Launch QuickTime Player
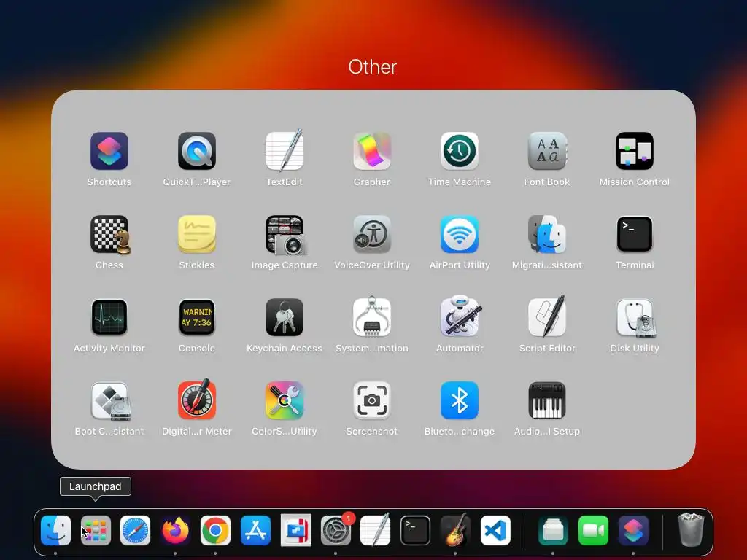This screenshot has height=560, width=747. [197, 151]
